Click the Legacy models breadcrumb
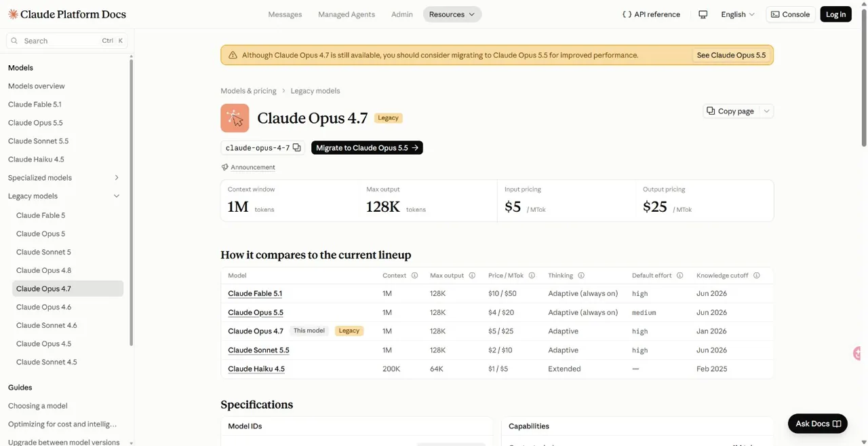868x446 pixels. pos(315,91)
